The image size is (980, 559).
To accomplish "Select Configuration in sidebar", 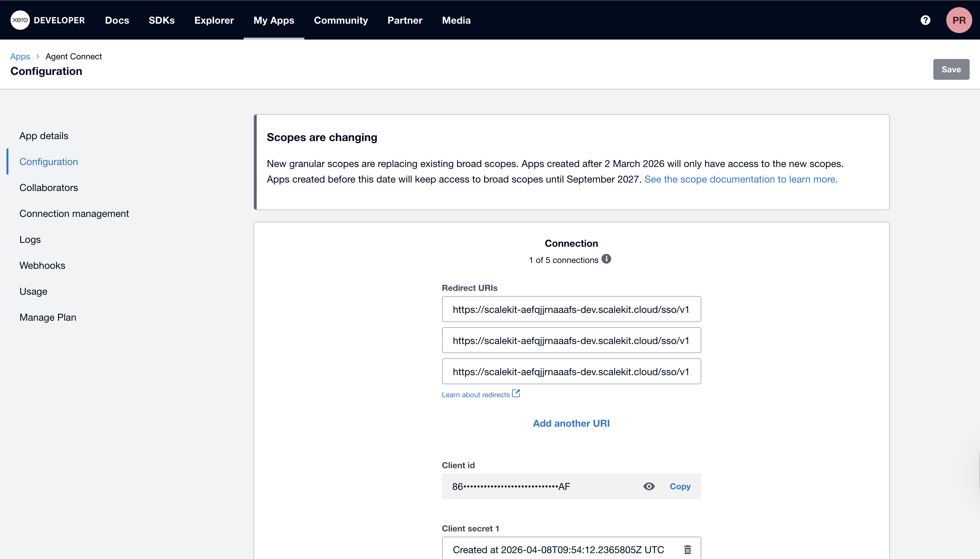I will coord(49,161).
